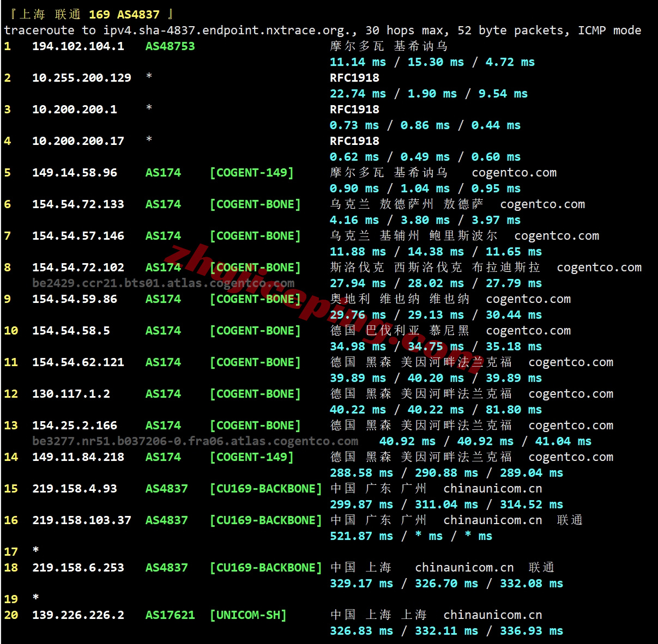Image resolution: width=658 pixels, height=644 pixels.
Task: Click IP 154.54.59.86 at hop 9
Action: click(x=75, y=299)
